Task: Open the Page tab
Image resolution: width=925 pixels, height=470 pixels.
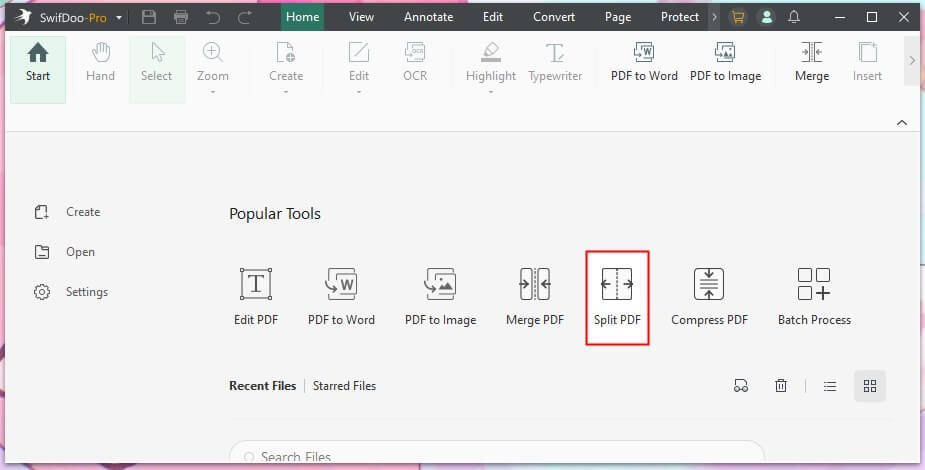Action: 618,17
